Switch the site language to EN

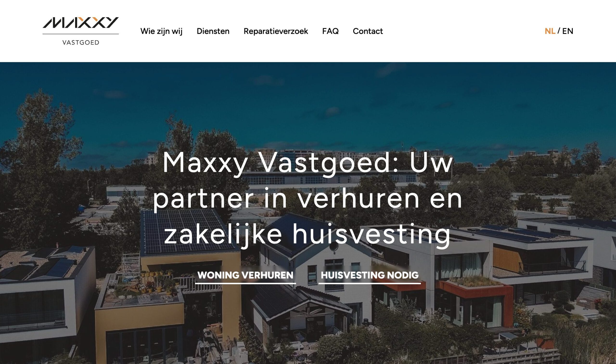pyautogui.click(x=568, y=31)
